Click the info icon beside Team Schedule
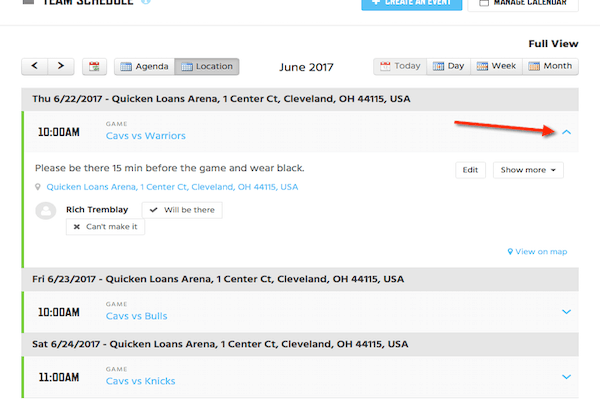 point(146,2)
